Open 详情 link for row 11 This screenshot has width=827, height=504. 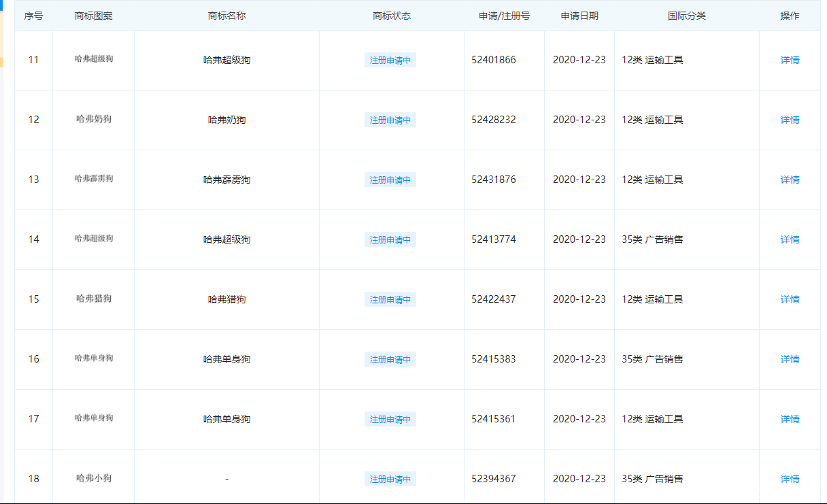pyautogui.click(x=790, y=60)
